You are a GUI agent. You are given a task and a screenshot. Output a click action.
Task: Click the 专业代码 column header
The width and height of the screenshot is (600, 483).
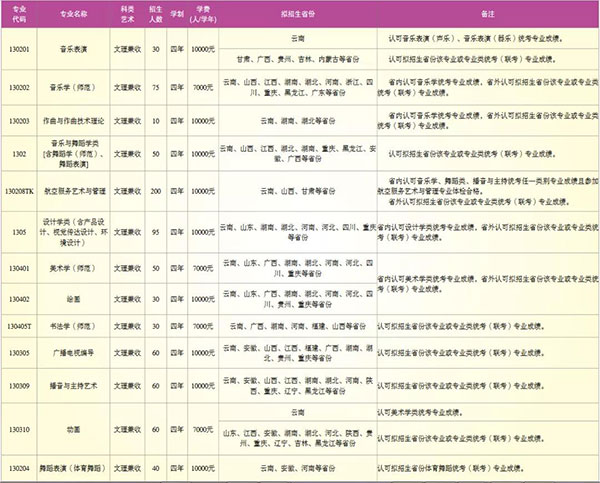point(19,17)
